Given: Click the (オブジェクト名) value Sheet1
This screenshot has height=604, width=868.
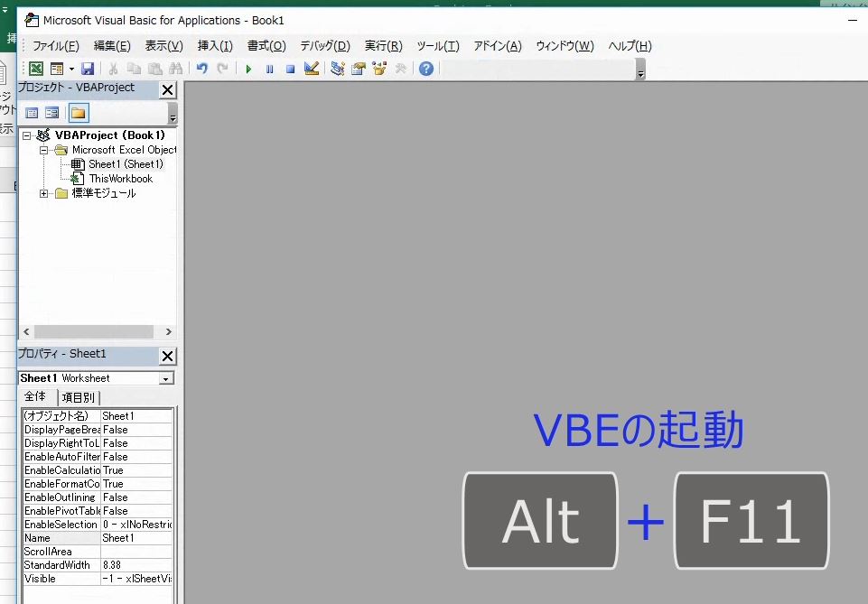Looking at the screenshot, I should [x=136, y=416].
